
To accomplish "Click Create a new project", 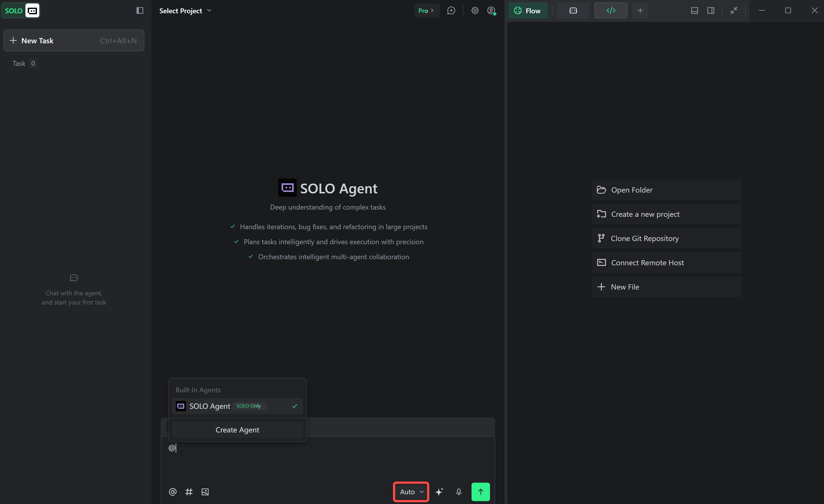I will (667, 214).
